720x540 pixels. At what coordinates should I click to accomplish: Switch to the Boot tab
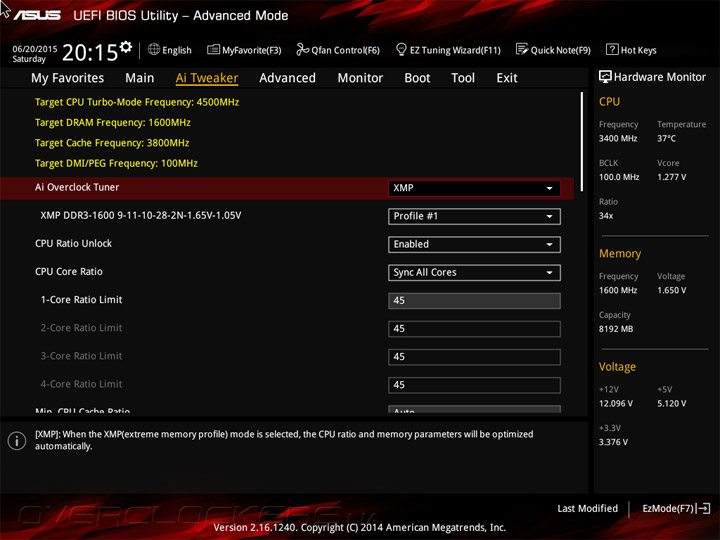click(417, 78)
